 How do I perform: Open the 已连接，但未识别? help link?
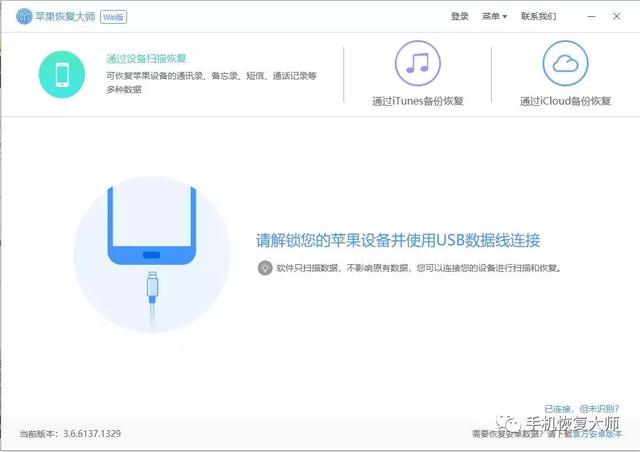tap(581, 409)
